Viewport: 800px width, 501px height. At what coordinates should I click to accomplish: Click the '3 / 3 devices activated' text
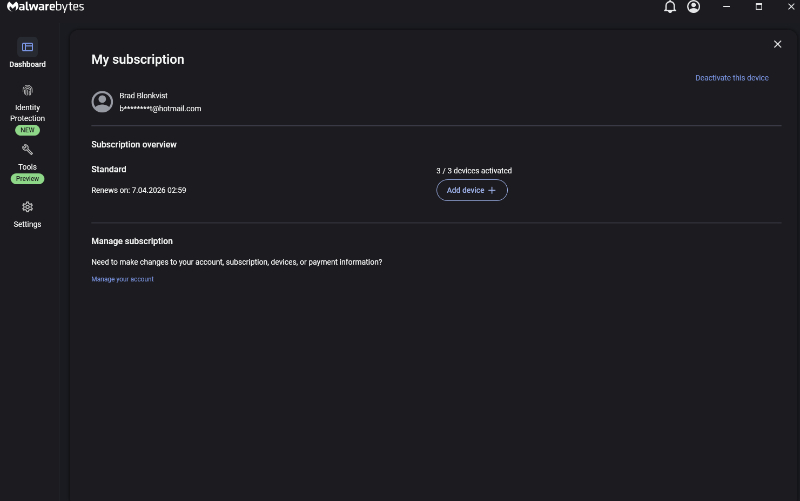click(x=474, y=171)
